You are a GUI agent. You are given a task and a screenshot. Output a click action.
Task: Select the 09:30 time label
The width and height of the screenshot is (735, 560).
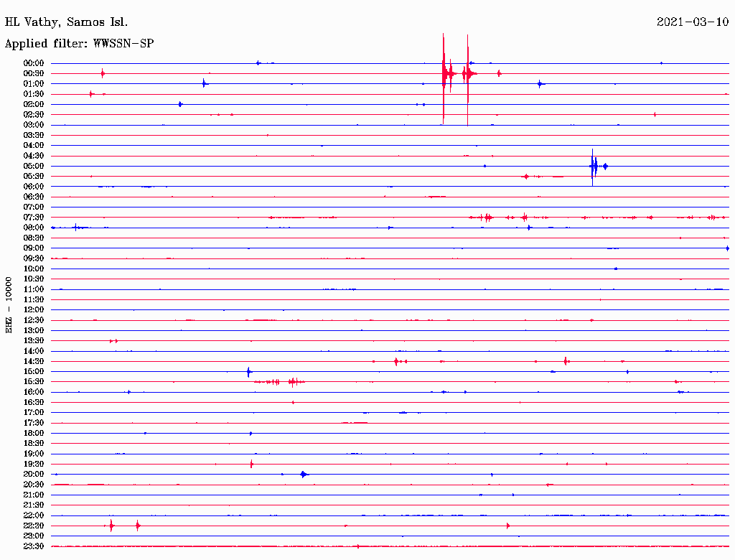pos(34,258)
